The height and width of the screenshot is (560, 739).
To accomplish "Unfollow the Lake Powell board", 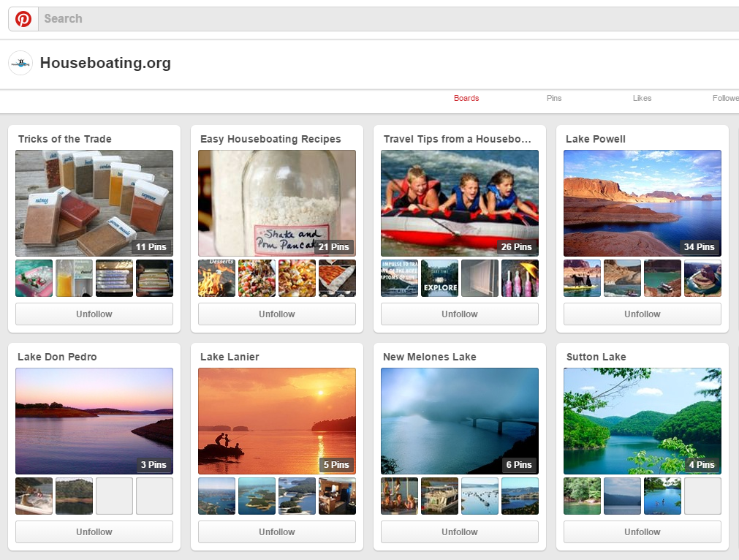I will pos(643,314).
